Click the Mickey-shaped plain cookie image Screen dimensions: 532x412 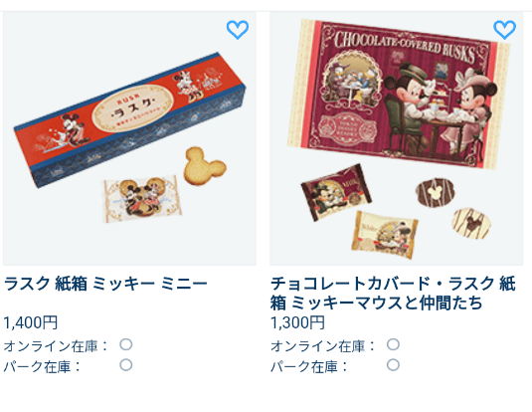click(x=205, y=166)
